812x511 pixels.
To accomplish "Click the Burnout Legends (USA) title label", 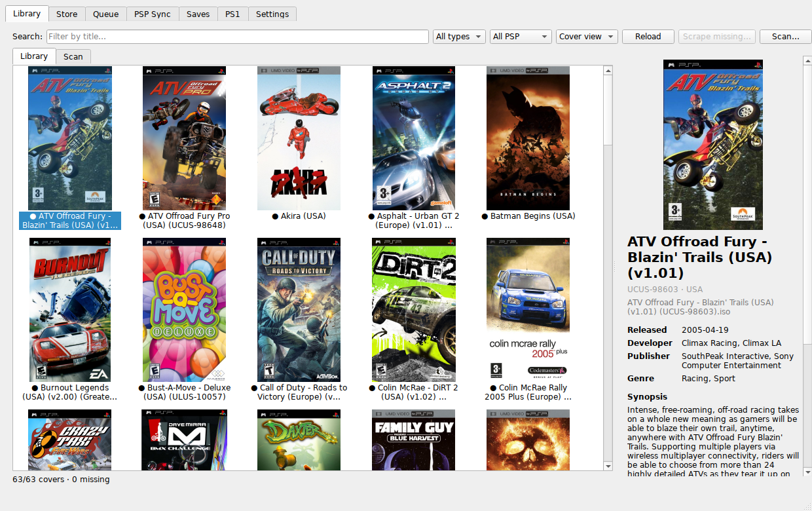I will (70, 392).
